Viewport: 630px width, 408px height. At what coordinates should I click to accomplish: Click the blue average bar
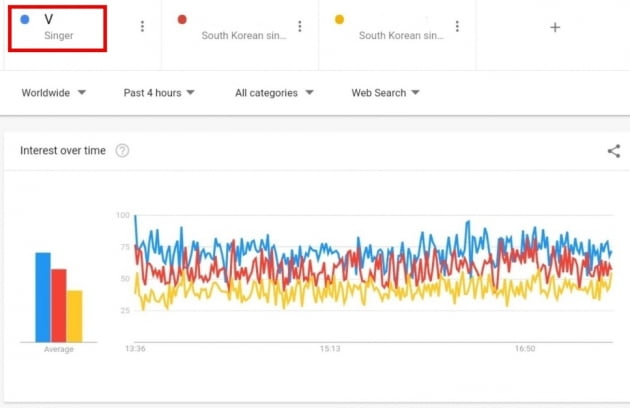click(x=43, y=297)
